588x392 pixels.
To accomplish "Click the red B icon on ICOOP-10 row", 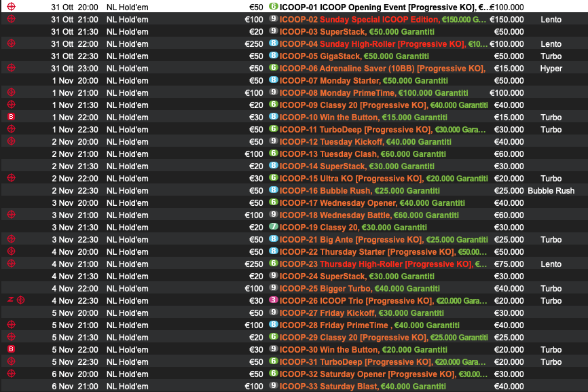I will pyautogui.click(x=12, y=117).
